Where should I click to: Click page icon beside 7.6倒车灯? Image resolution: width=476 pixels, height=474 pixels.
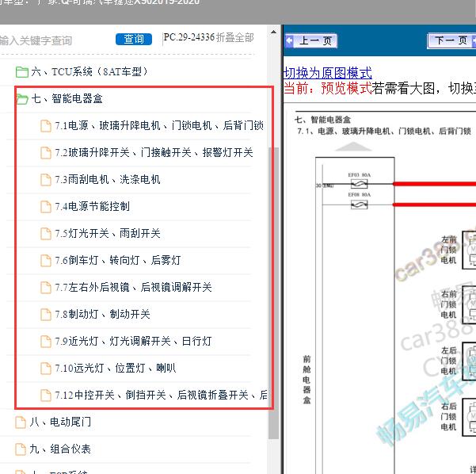(46, 261)
